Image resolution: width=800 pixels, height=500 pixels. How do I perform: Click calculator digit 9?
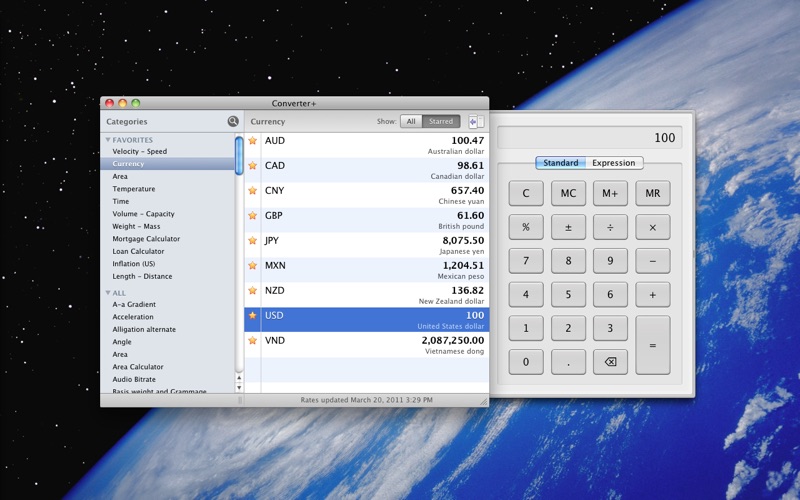coord(610,261)
